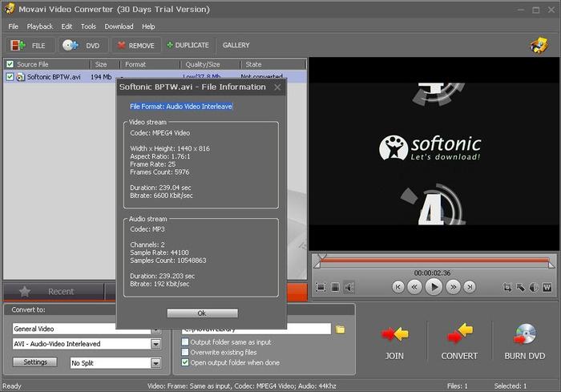The width and height of the screenshot is (561, 392).
Task: Click the CONVERT arrows icon
Action: point(460,333)
